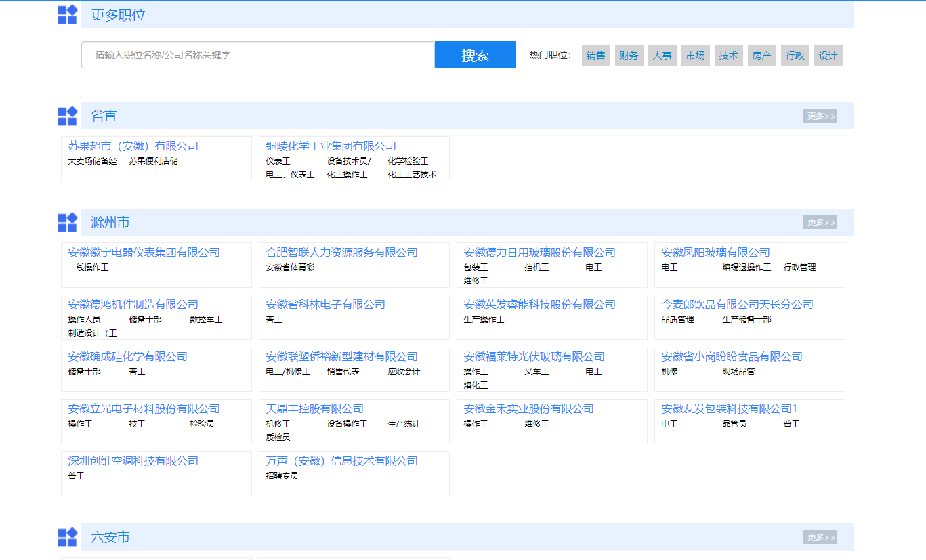The width and height of the screenshot is (926, 560).
Task: Open 安徽立光电子材料股份有限公司 link
Action: point(144,408)
